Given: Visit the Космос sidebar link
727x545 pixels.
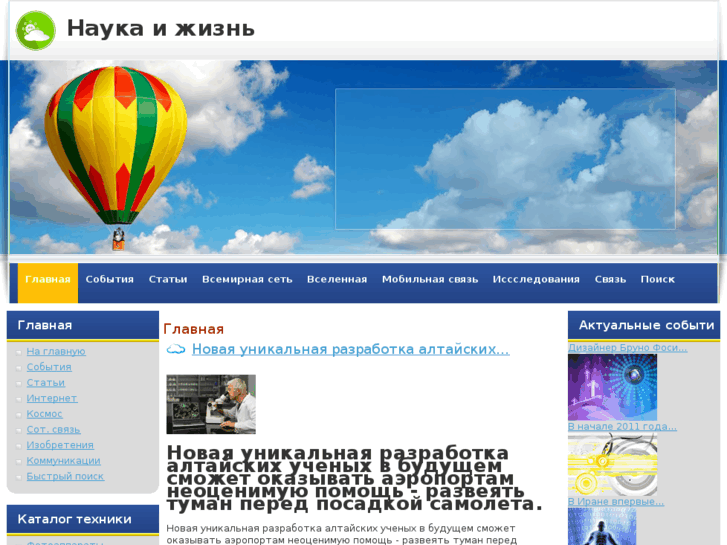Looking at the screenshot, I should (45, 414).
